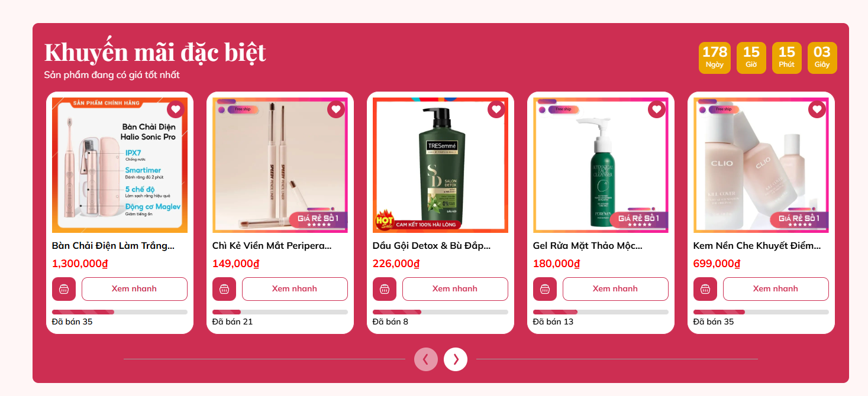Click the countdown box showing 178 Ngày
The width and height of the screenshot is (868, 396).
715,58
